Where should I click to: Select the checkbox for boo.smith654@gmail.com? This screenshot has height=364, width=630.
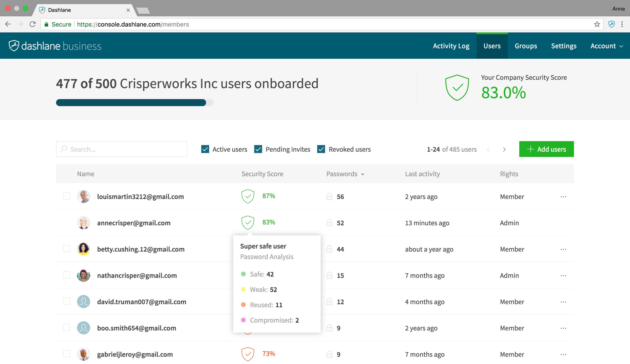67,328
